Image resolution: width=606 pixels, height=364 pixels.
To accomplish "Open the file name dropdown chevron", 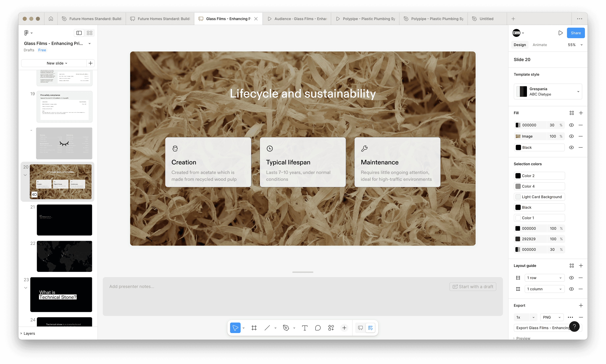I will click(x=90, y=43).
